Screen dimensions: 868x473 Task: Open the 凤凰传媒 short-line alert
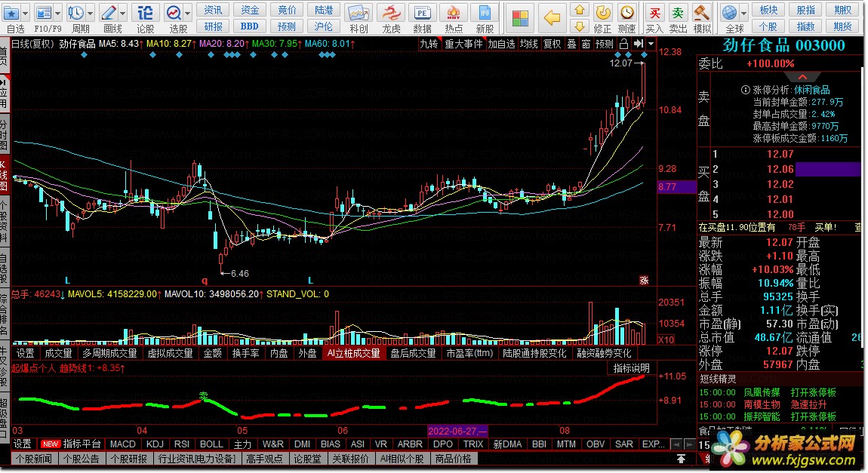pyautogui.click(x=762, y=393)
